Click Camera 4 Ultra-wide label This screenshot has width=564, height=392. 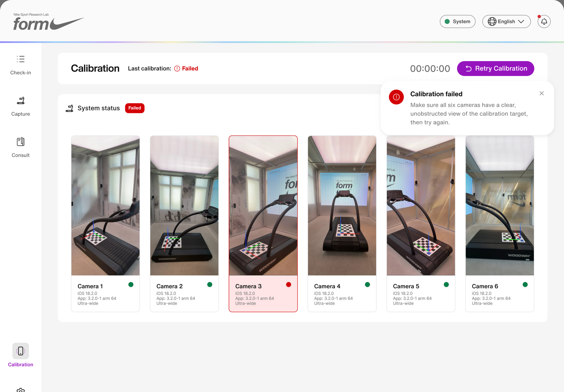pyautogui.click(x=324, y=303)
